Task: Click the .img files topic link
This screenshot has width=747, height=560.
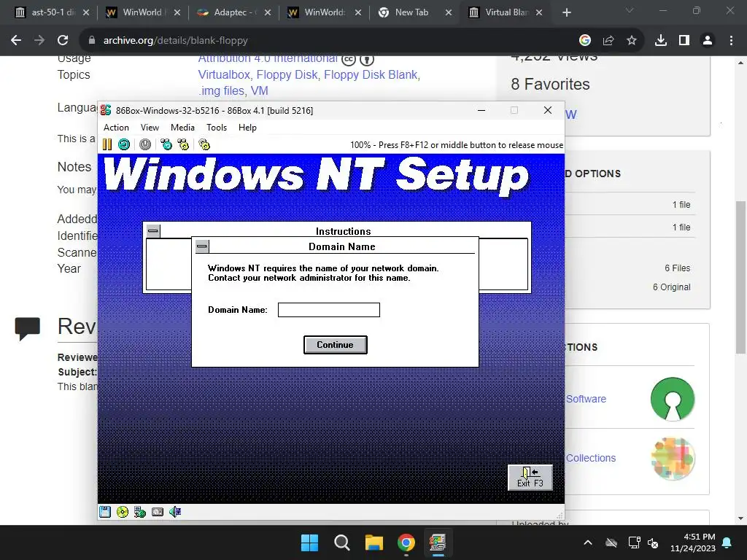Action: click(222, 90)
